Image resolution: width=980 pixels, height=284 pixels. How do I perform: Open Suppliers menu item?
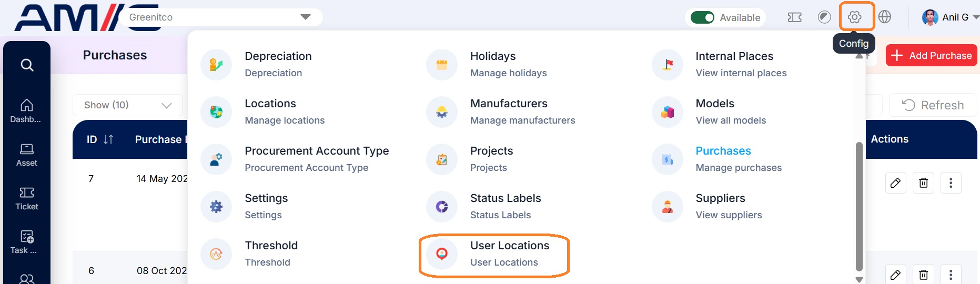click(x=729, y=206)
